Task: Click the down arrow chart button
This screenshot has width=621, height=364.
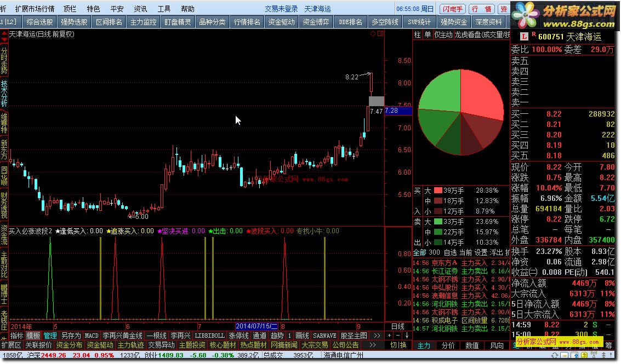Action: 407,336
